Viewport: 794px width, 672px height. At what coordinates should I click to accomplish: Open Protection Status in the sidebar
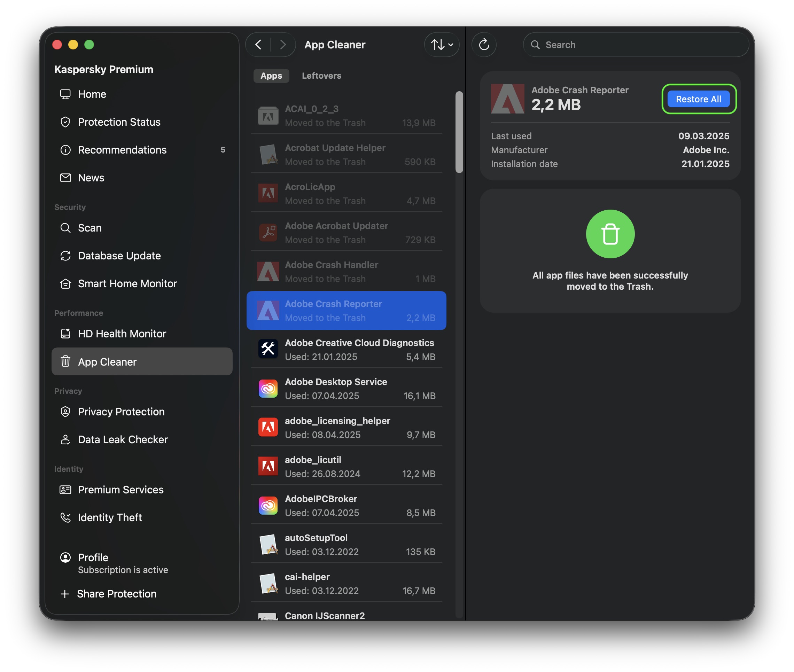click(x=142, y=122)
